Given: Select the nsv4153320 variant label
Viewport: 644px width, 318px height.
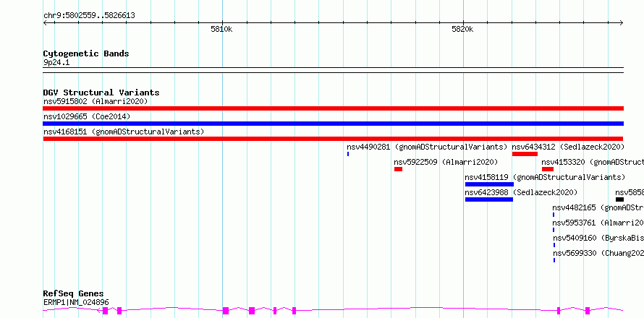Looking at the screenshot, I should [x=593, y=162].
